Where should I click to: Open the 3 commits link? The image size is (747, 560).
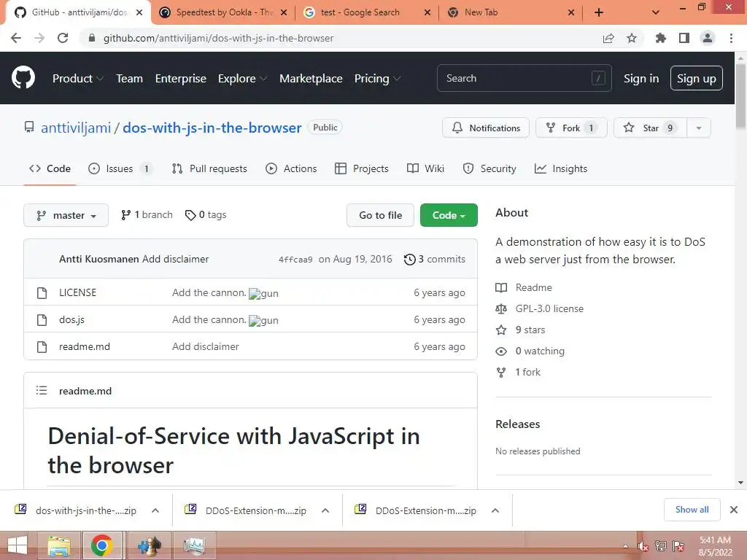click(435, 260)
